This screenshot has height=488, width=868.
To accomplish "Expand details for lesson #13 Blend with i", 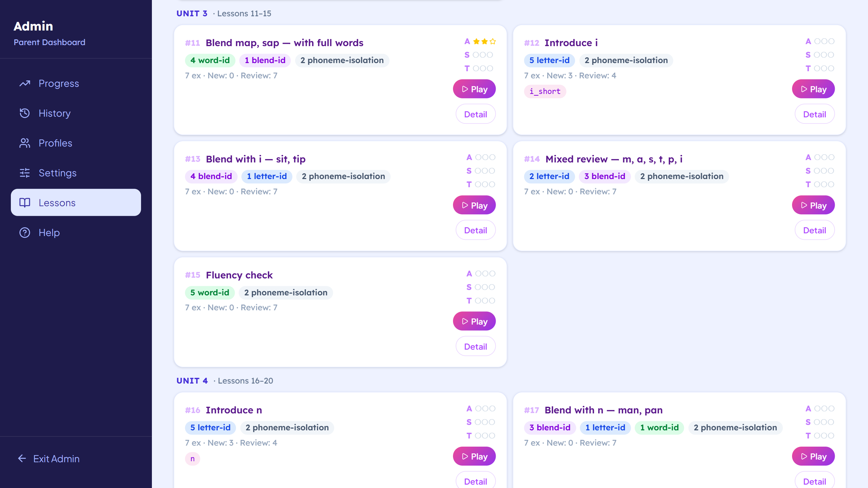I will 475,230.
